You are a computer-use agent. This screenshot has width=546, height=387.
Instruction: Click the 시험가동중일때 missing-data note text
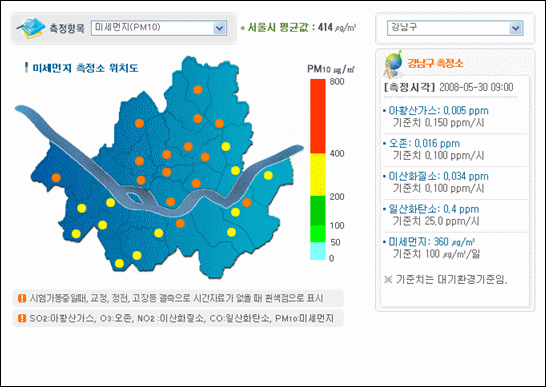176,299
